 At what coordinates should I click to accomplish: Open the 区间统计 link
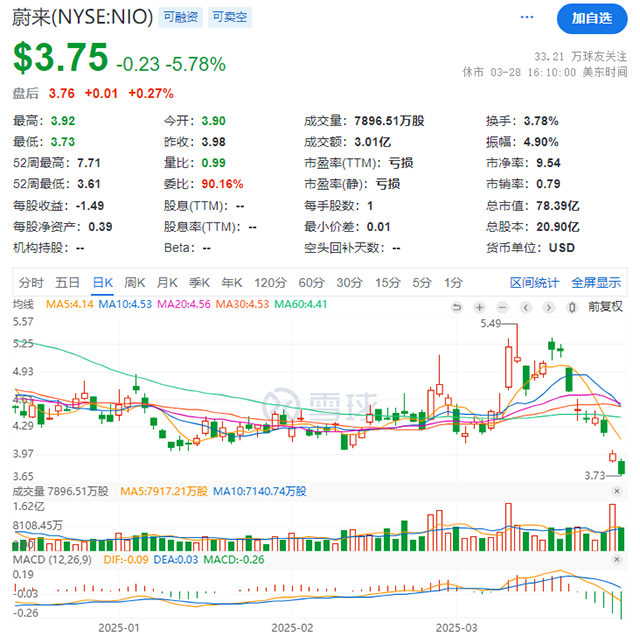coord(534,282)
